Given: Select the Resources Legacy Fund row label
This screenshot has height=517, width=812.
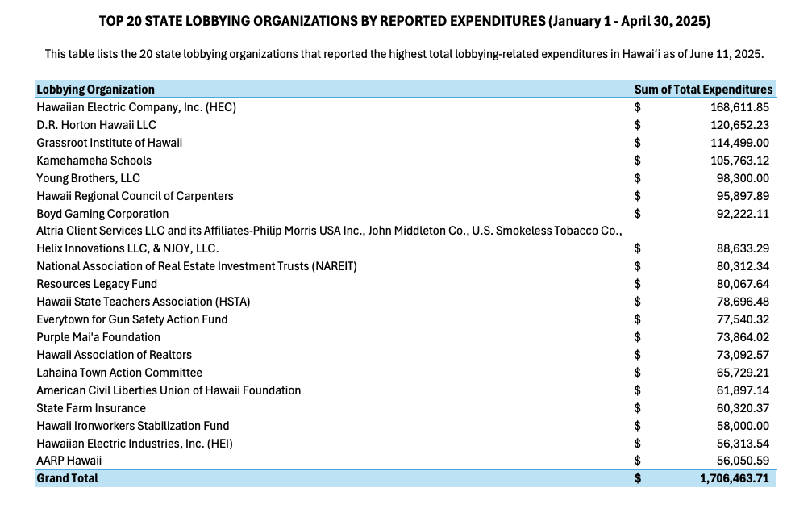Looking at the screenshot, I should click(97, 284).
